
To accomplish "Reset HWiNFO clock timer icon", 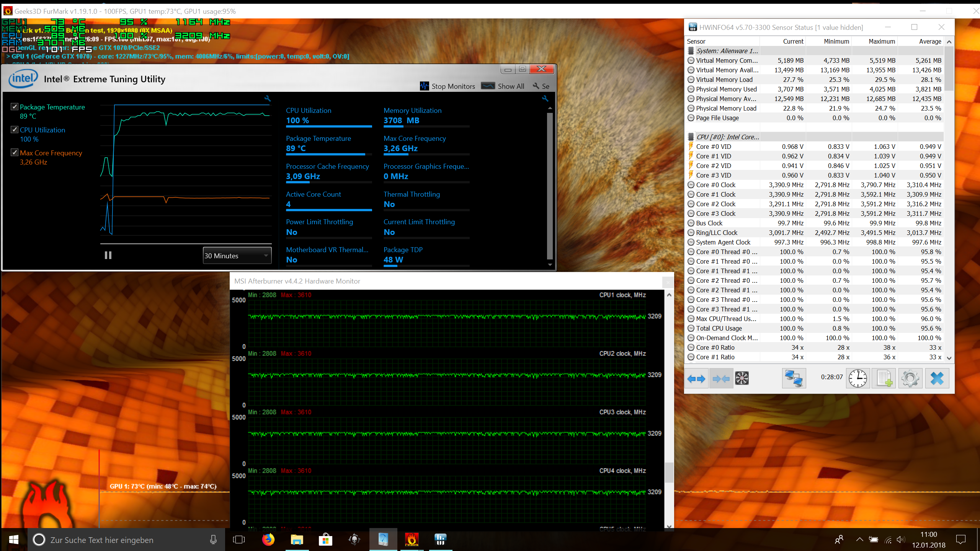I will tap(858, 378).
